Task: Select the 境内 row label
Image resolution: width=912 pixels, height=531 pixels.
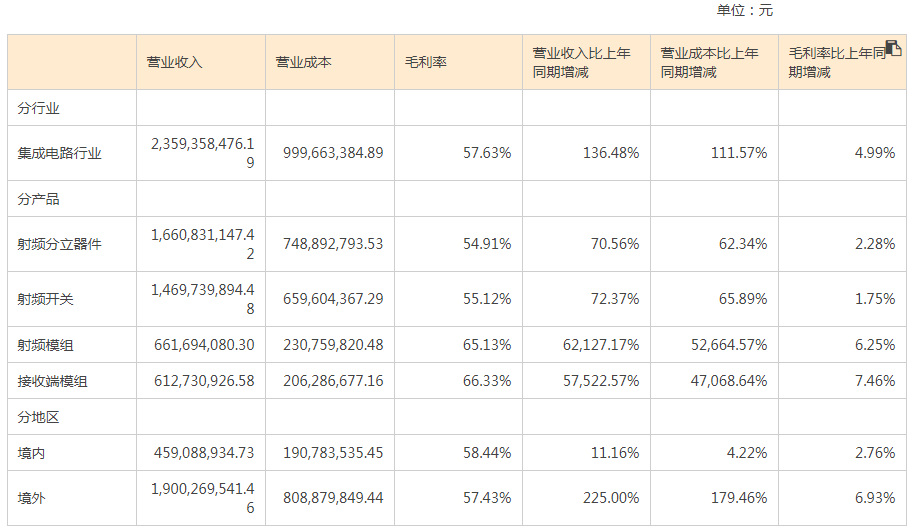Action: [x=32, y=453]
